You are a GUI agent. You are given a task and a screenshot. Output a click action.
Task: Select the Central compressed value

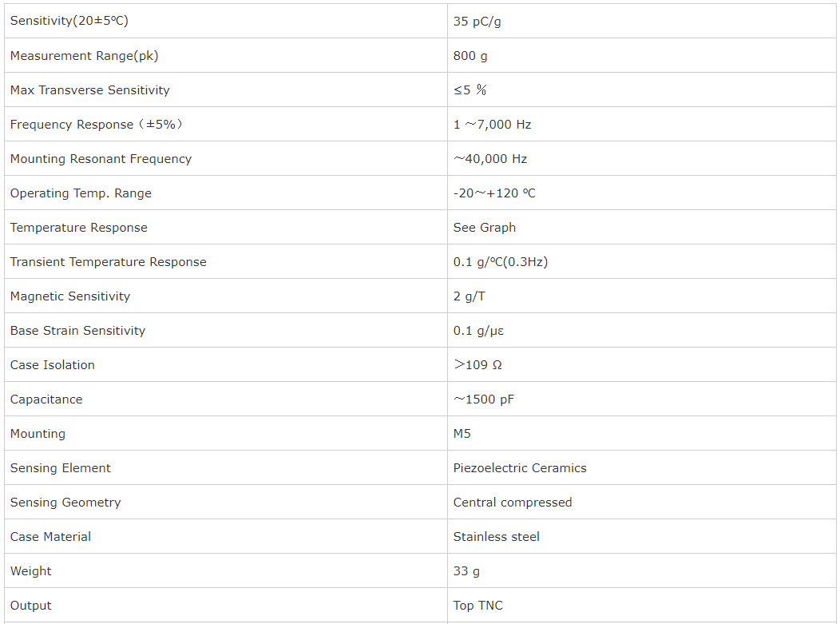[512, 503]
